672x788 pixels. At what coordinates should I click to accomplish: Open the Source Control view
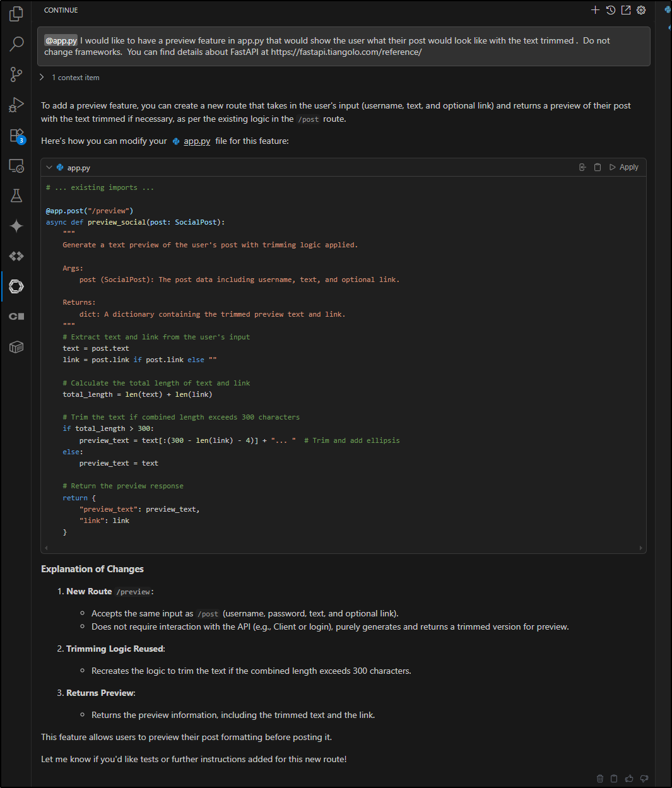[x=16, y=74]
